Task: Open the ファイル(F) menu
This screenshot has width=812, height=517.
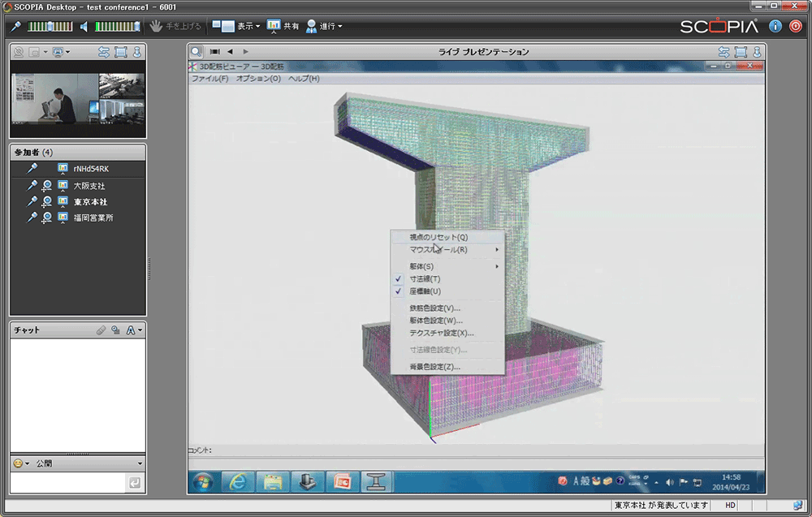Action: (x=209, y=79)
